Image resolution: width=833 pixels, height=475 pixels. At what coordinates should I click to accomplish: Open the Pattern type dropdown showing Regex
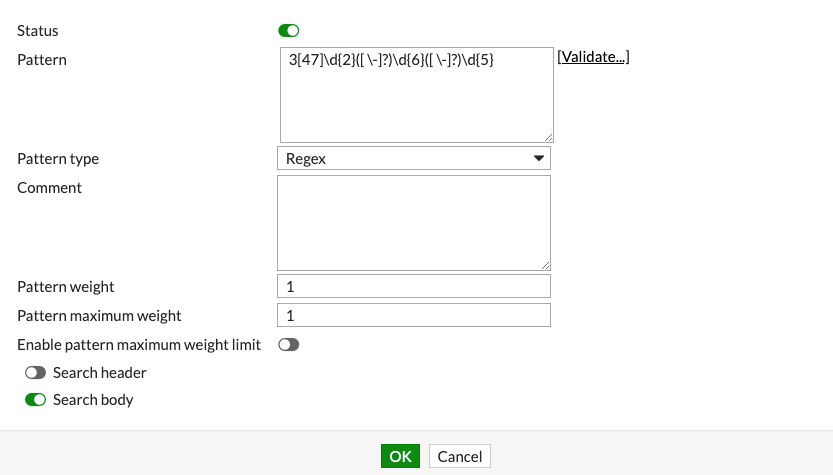coord(414,159)
